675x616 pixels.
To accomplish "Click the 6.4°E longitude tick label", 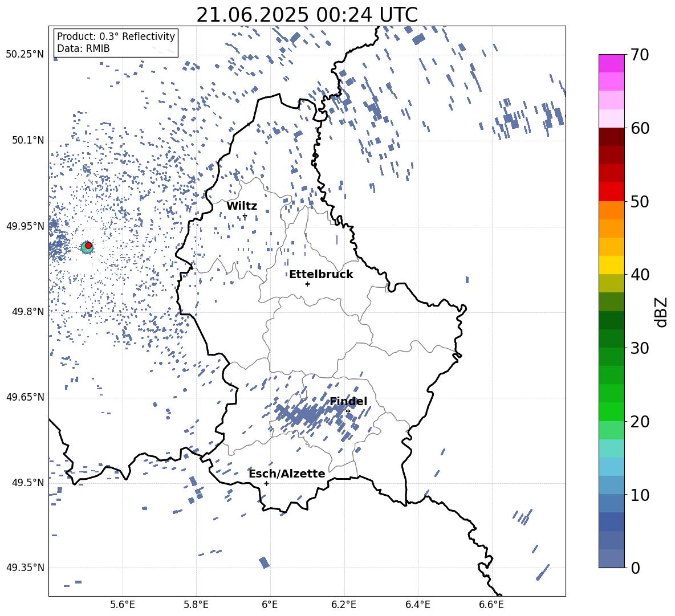I will point(417,605).
